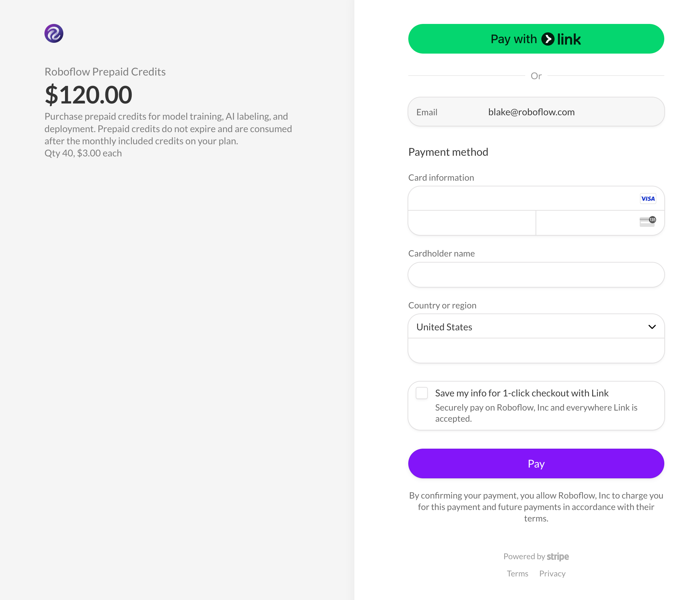
Task: Click the Roboflow Prepaid Credits title
Action: point(105,72)
